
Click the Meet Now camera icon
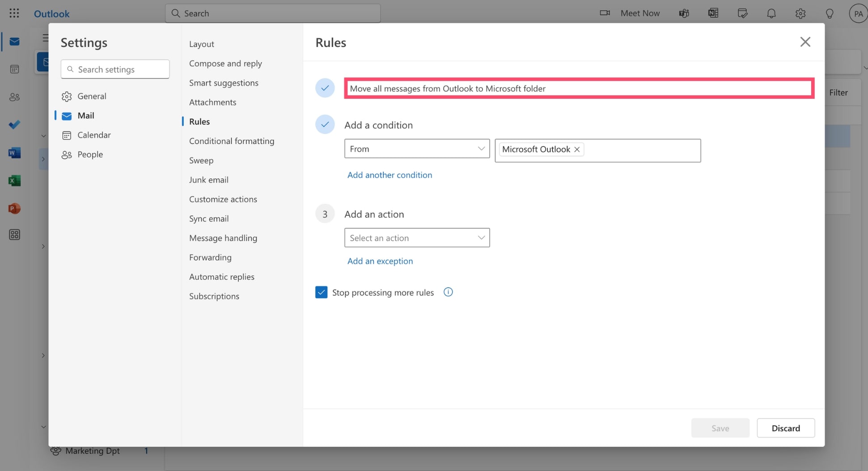[x=605, y=13]
